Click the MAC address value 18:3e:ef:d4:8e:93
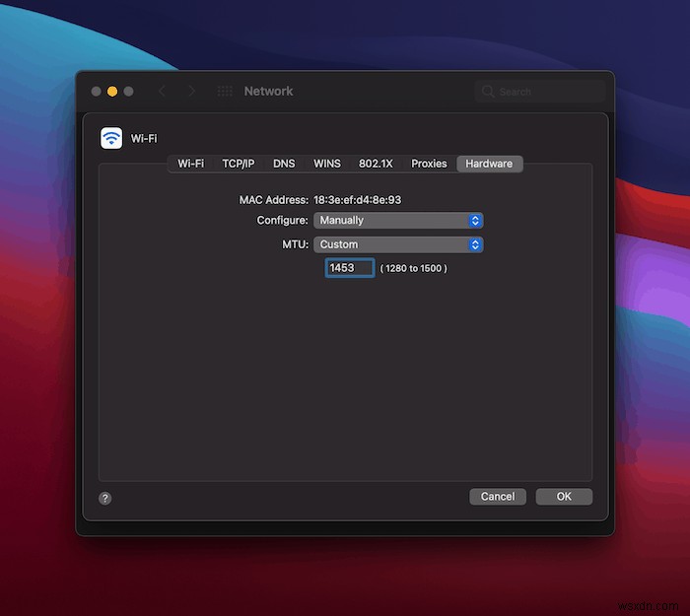Image resolution: width=690 pixels, height=616 pixels. click(357, 200)
